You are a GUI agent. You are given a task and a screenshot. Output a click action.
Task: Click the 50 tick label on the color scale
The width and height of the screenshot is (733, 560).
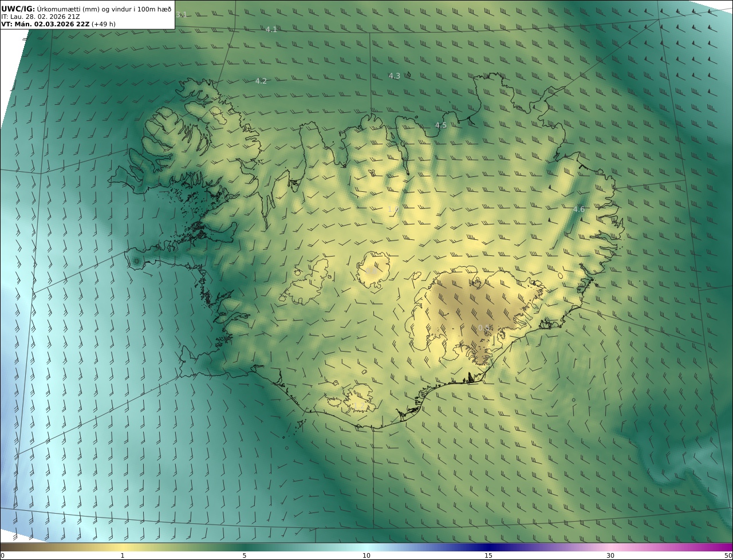click(728, 555)
